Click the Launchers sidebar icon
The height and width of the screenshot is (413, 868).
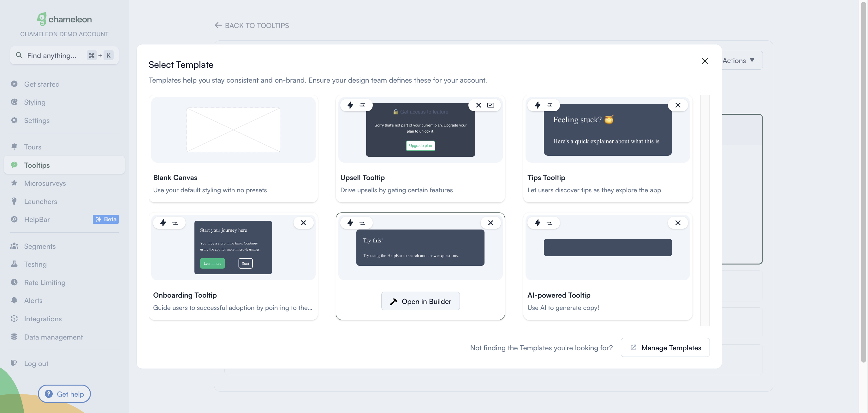coord(15,201)
